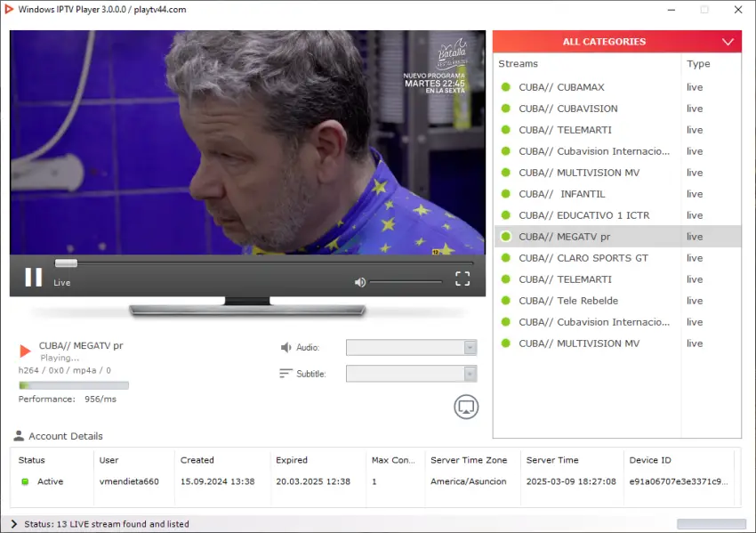Viewport: 756px width, 533px height.
Task: Click the Account Details heading
Action: pyautogui.click(x=66, y=436)
